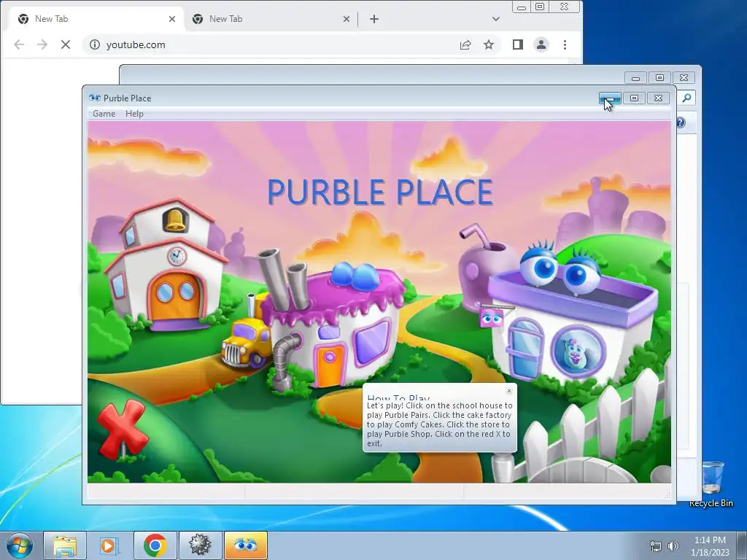Close the background Explorer window
747x560 pixels.
coord(684,77)
